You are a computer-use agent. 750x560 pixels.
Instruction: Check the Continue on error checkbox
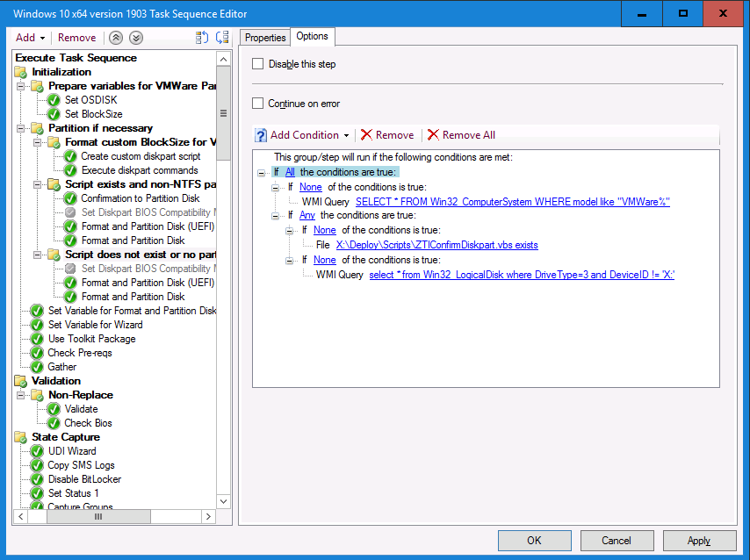tap(258, 104)
